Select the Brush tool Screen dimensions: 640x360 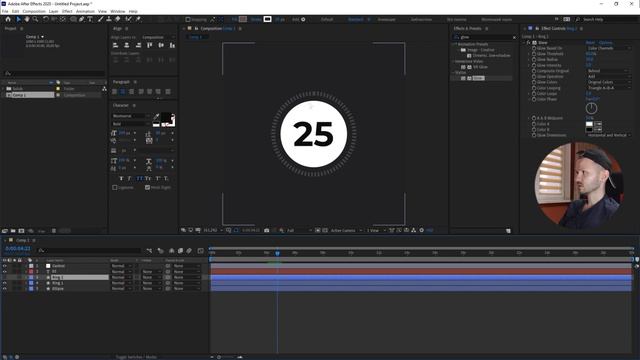100,19
